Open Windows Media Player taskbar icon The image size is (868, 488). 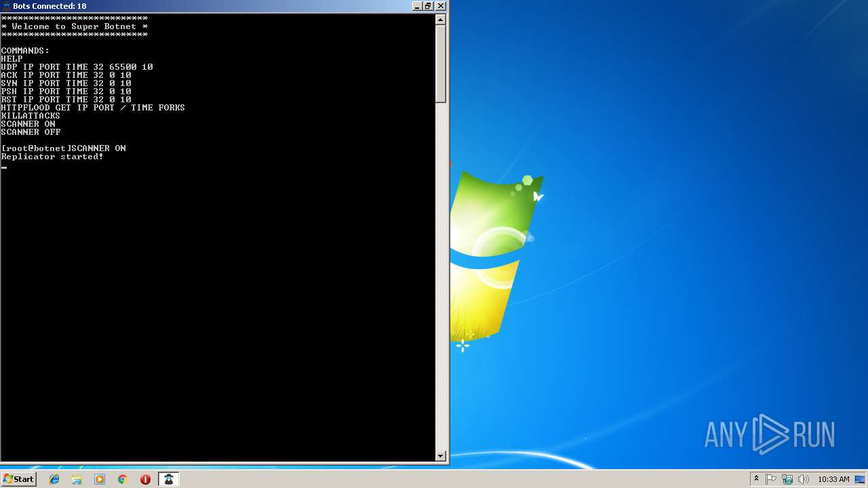point(100,479)
